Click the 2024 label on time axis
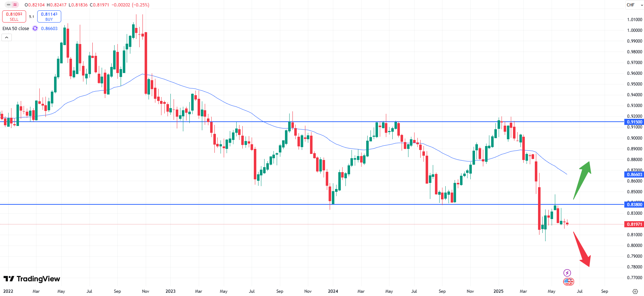The height and width of the screenshot is (296, 644). (x=333, y=291)
